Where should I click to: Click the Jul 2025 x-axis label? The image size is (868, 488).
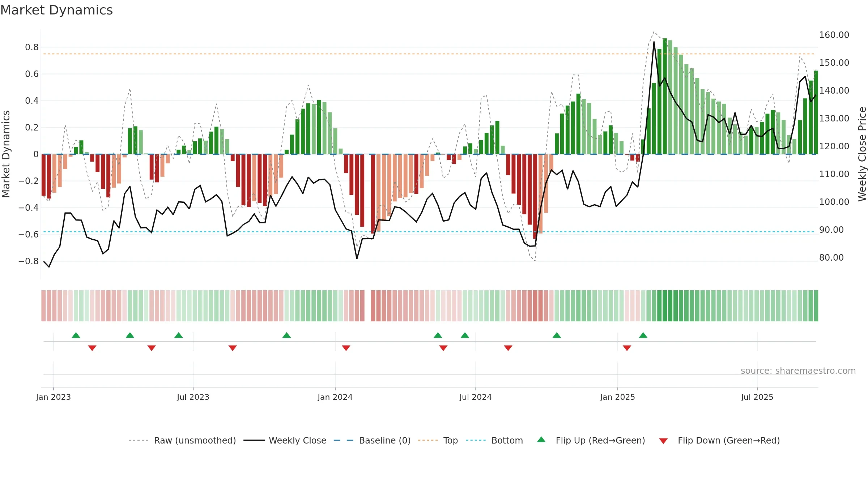757,397
